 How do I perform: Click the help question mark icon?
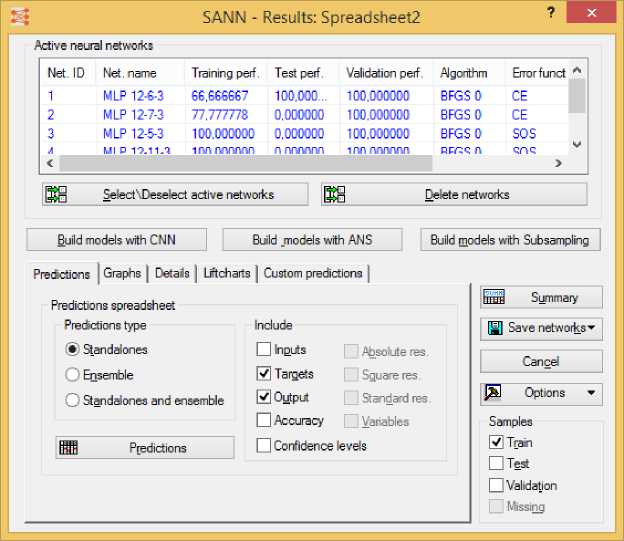tap(551, 13)
